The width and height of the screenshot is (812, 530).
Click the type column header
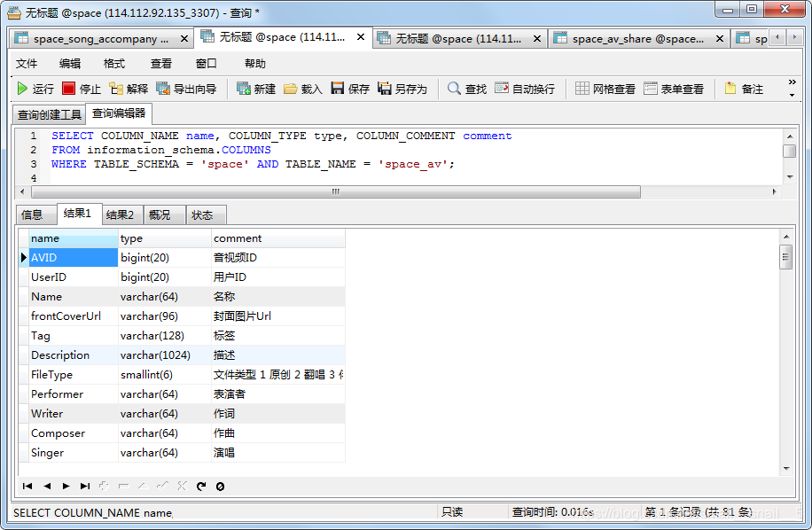165,238
